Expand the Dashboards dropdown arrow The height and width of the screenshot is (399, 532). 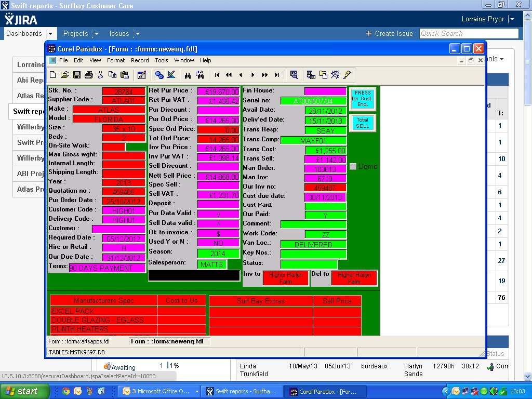point(50,34)
